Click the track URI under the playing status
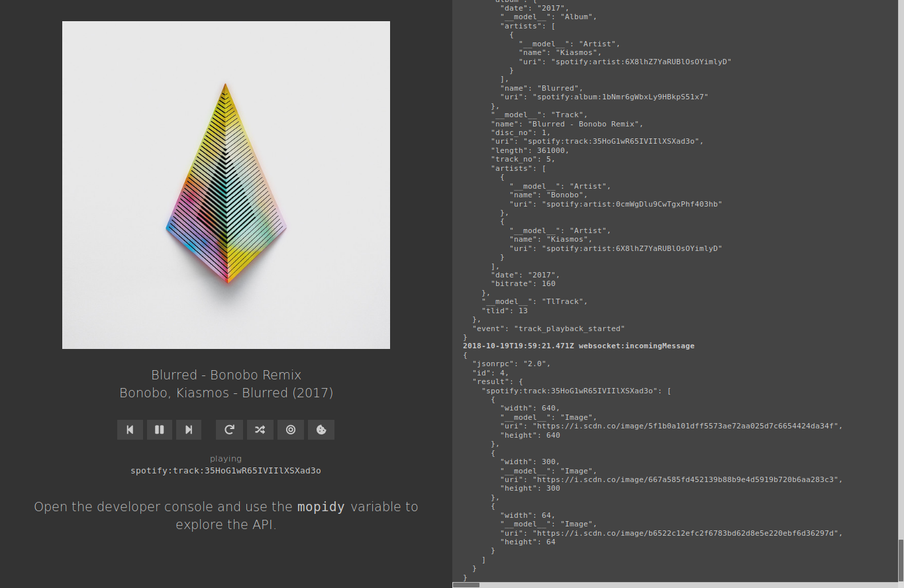904x588 pixels. (226, 471)
